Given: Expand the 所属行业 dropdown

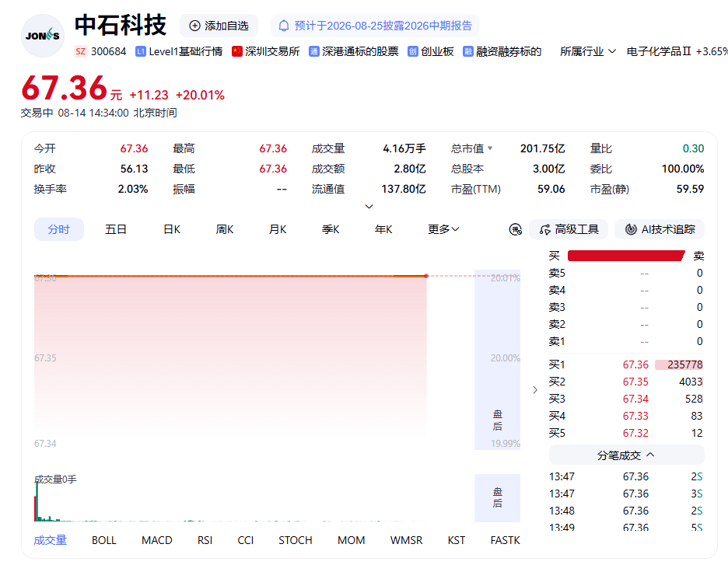Looking at the screenshot, I should 588,51.
